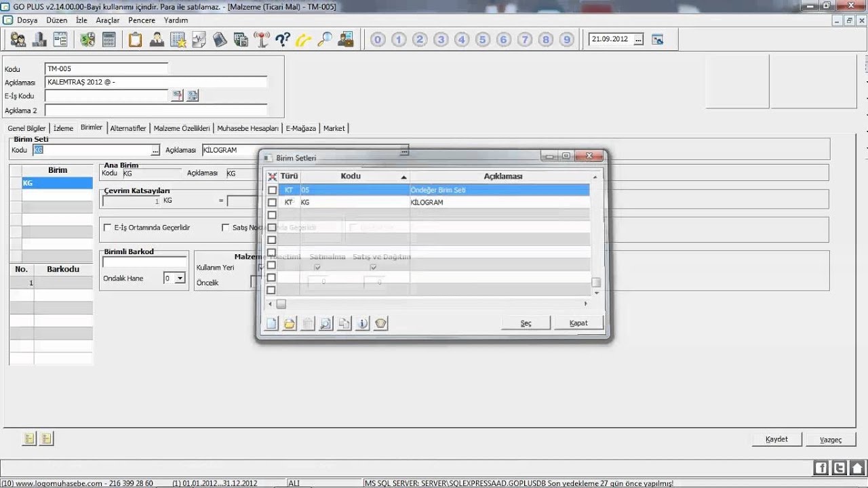Screen dimensions: 868x488
Task: Open the Düzen menu
Action: (x=56, y=20)
